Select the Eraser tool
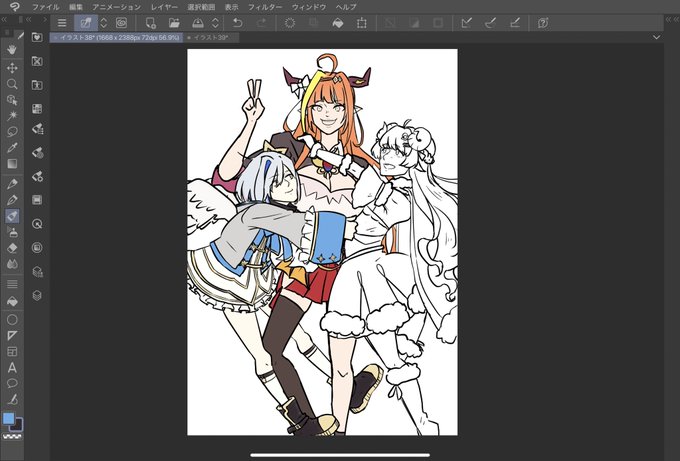The image size is (680, 461). pyautogui.click(x=12, y=248)
